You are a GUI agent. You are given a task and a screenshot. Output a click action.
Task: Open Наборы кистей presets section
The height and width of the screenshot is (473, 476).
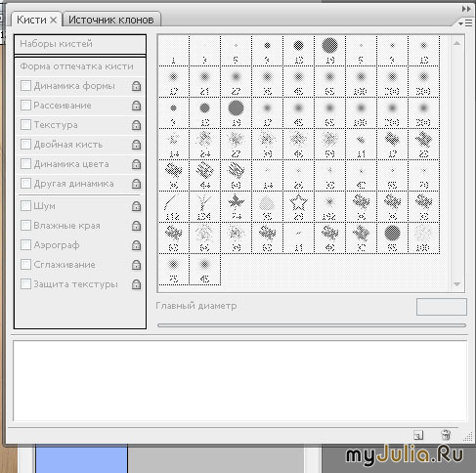(80, 44)
